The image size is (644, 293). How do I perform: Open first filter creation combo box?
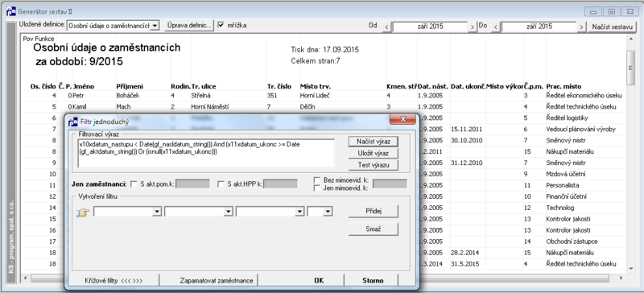pos(156,212)
